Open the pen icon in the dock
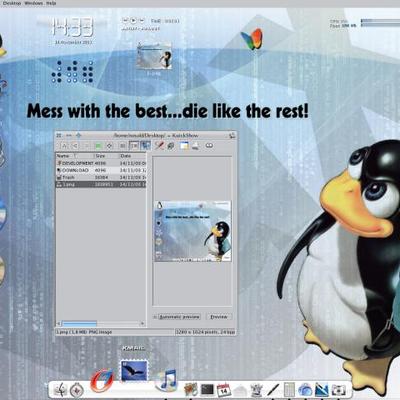Image resolution: width=400 pixels, height=400 pixels. [x=273, y=389]
